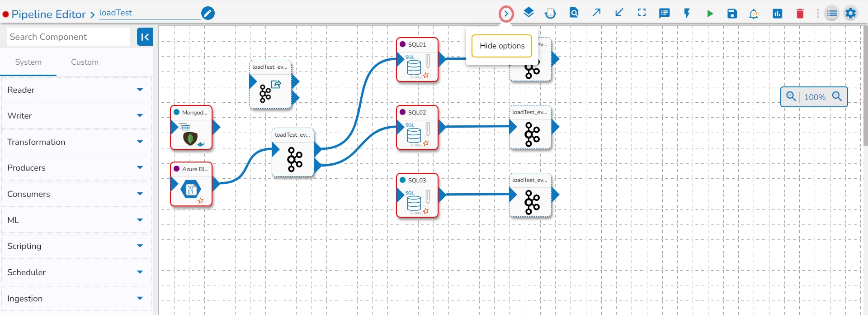Expand the Producers category
868x315 pixels.
(76, 168)
